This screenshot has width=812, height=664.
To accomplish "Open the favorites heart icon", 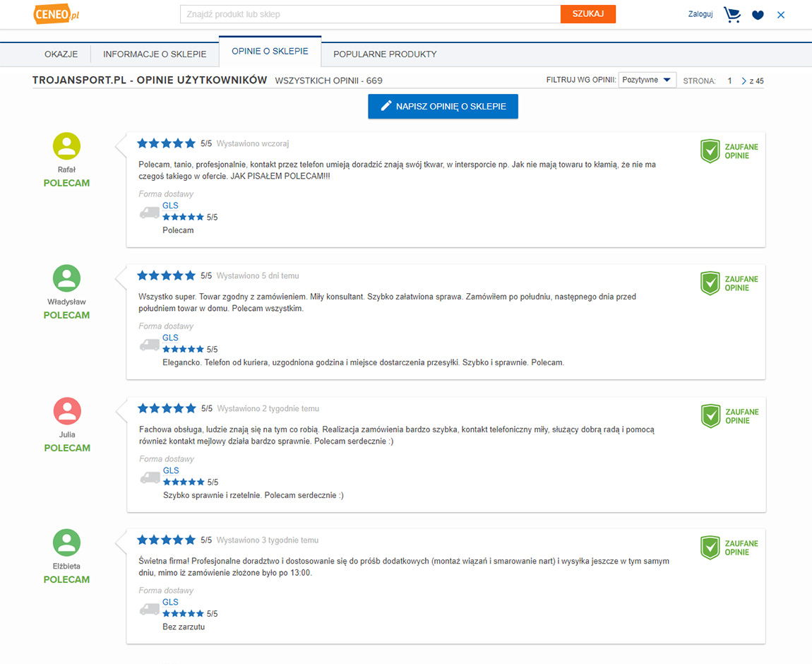I will [x=758, y=15].
